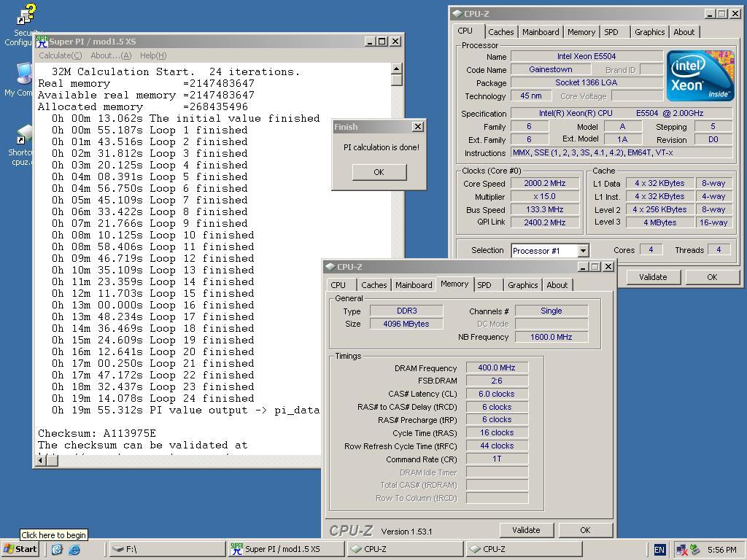The image size is (747, 560).
Task: Click OK in the Finish dialog
Action: (x=379, y=172)
